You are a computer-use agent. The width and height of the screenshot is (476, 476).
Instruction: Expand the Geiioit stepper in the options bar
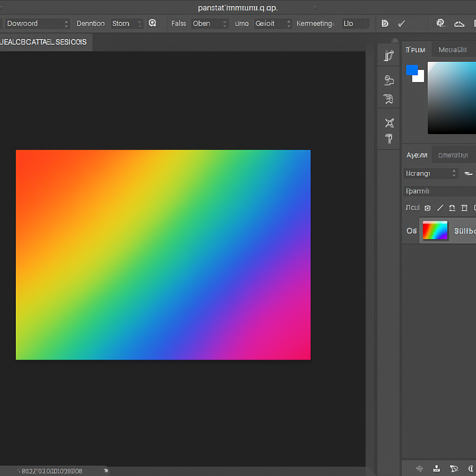(289, 23)
